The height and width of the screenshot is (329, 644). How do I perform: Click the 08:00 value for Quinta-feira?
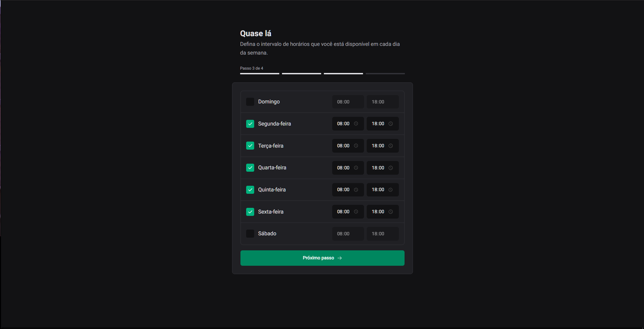(343, 190)
